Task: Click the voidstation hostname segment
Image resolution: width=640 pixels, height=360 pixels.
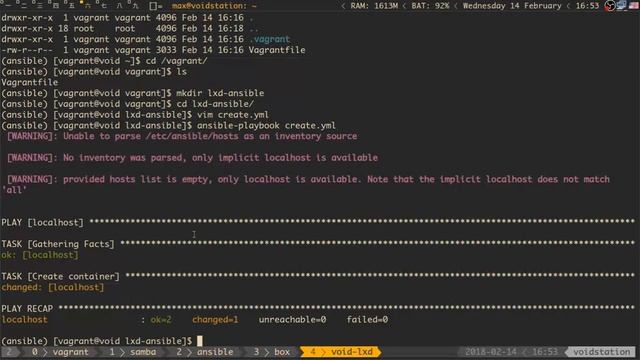Action: pyautogui.click(x=601, y=352)
